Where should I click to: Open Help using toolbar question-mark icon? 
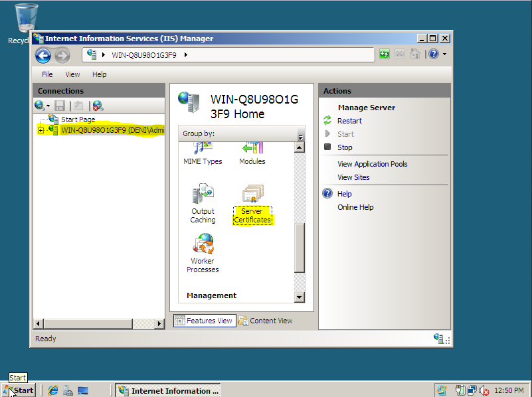click(434, 54)
